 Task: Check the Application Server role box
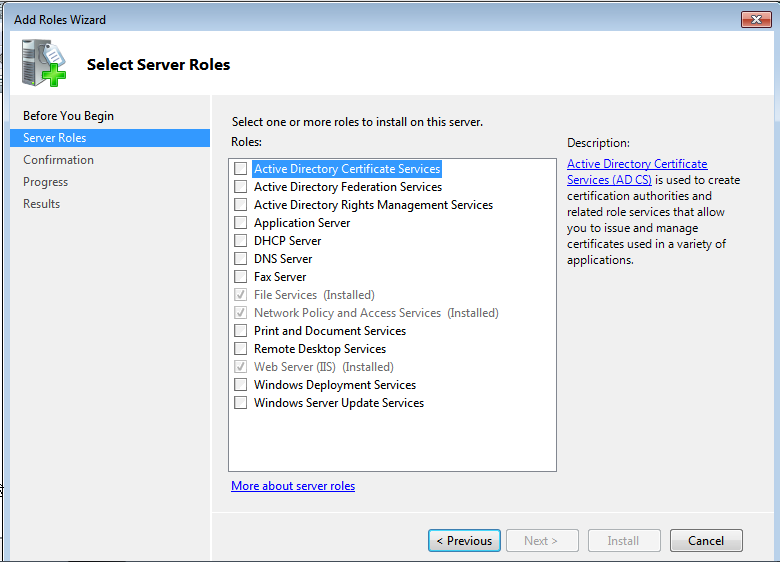point(241,222)
